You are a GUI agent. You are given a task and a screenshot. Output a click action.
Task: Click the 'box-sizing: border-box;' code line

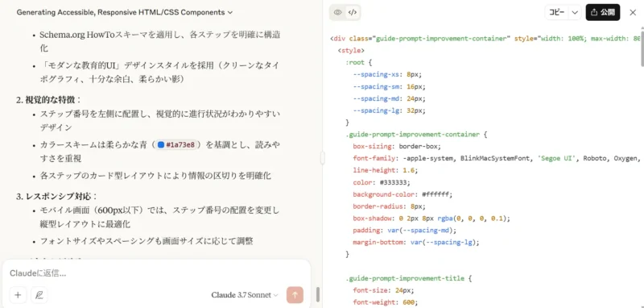(397, 147)
